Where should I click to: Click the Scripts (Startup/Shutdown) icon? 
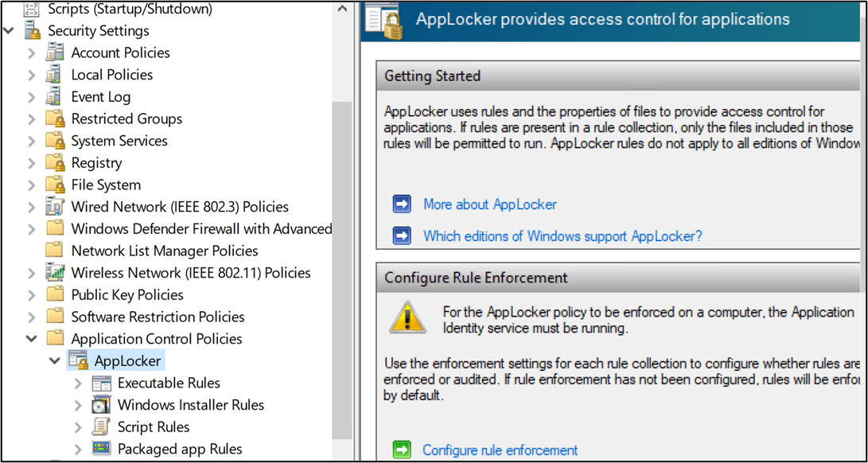point(33,8)
